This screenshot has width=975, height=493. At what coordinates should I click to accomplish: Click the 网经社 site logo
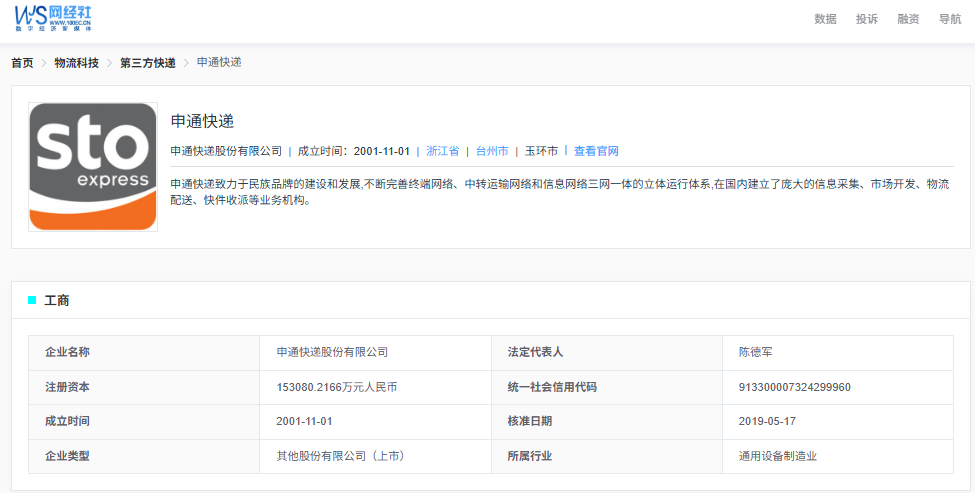tap(54, 19)
